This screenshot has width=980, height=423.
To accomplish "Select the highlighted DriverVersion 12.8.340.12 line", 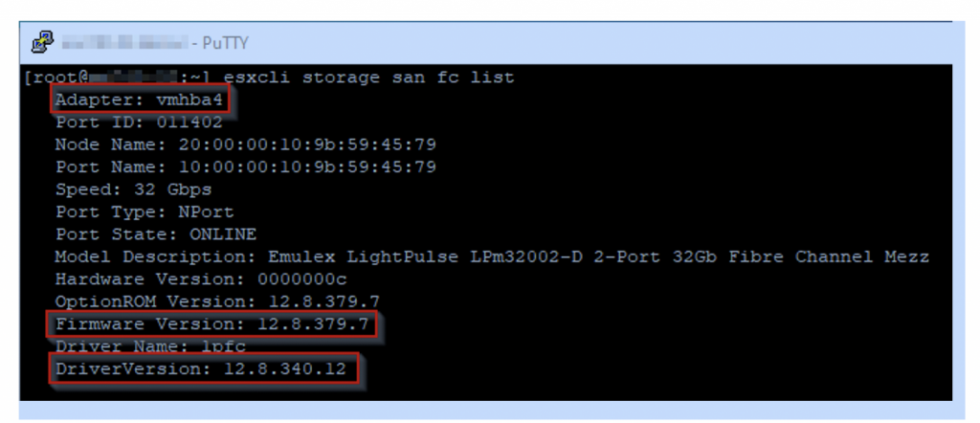I will 201,368.
